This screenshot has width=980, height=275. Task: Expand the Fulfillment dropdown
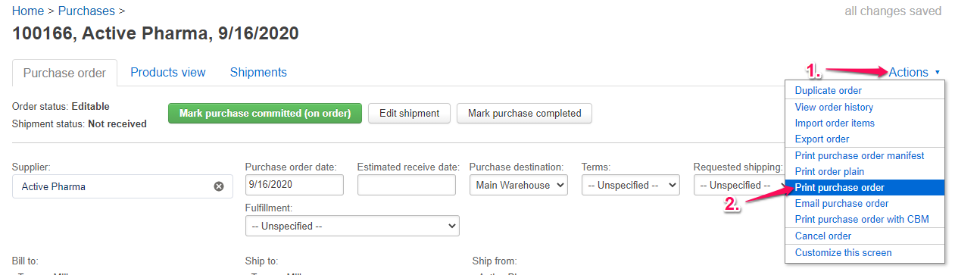pyautogui.click(x=352, y=226)
